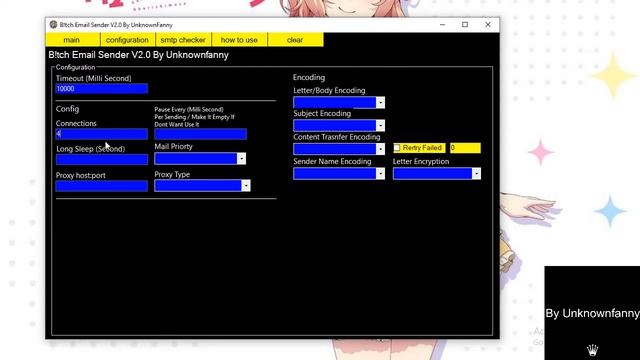Open the how to use tab
The height and width of the screenshot is (360, 640).
(x=239, y=40)
